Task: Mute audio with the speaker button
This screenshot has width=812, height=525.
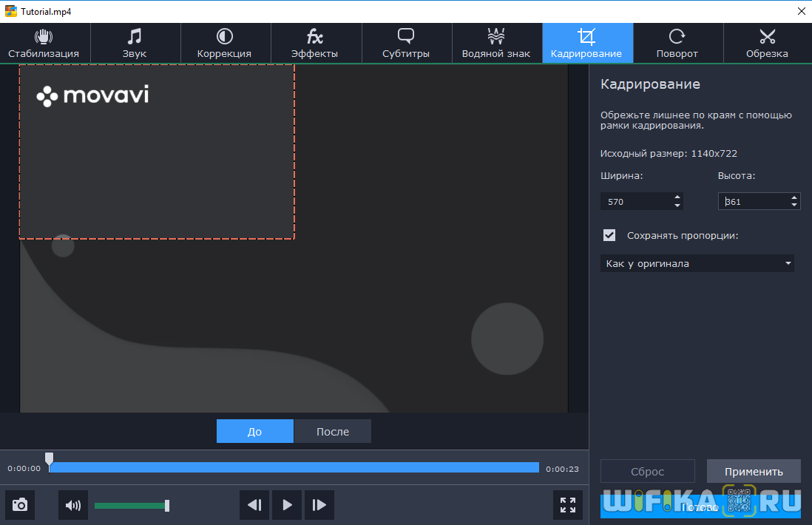Action: (x=73, y=505)
